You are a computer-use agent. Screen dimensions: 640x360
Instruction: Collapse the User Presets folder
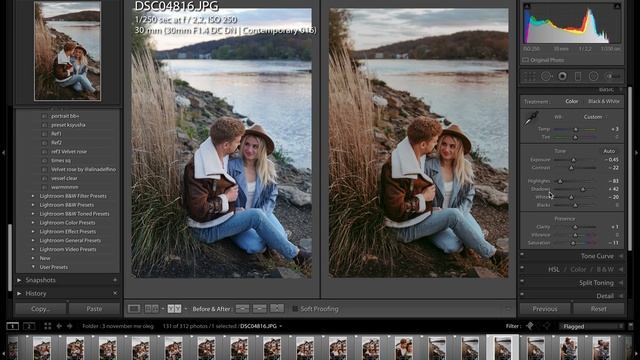(x=33, y=267)
